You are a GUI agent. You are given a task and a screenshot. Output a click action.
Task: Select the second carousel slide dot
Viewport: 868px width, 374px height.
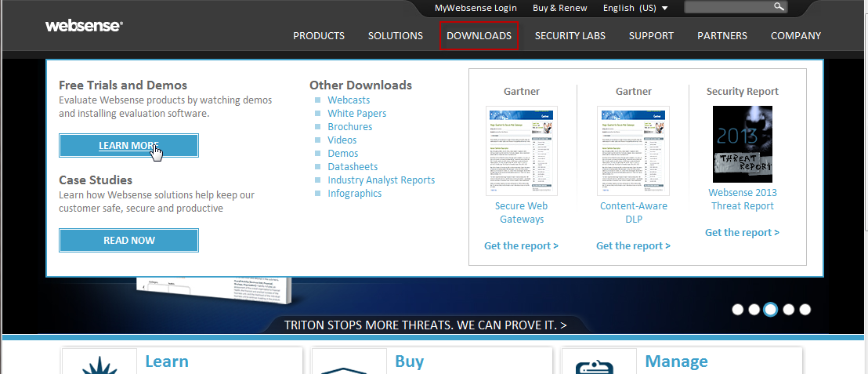(754, 309)
